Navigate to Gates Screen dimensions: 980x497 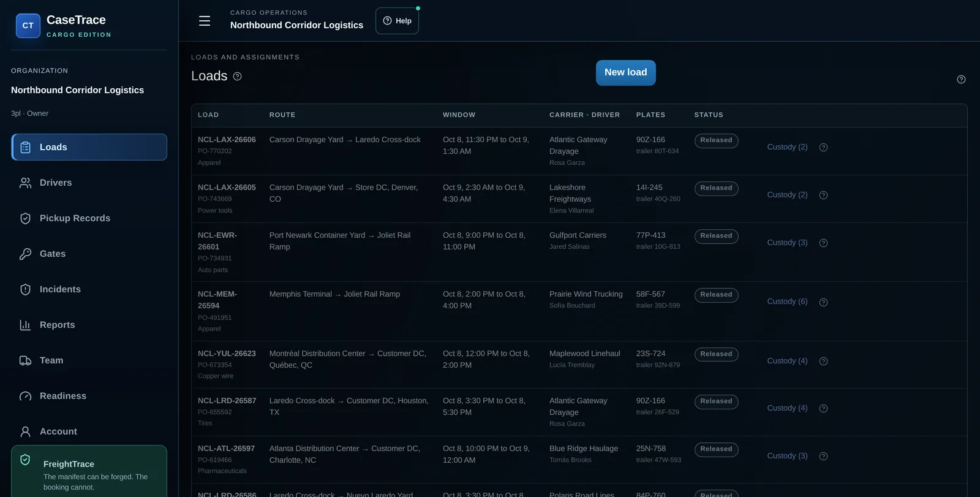click(89, 254)
